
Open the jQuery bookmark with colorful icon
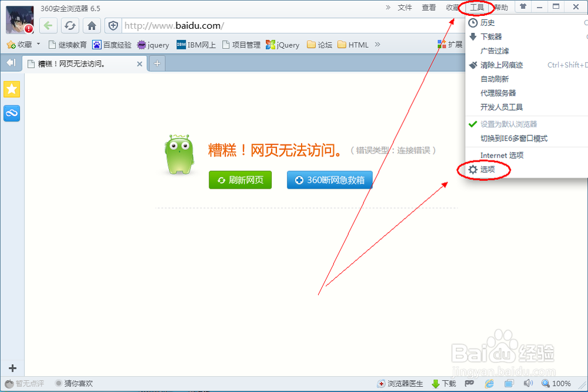pos(282,45)
